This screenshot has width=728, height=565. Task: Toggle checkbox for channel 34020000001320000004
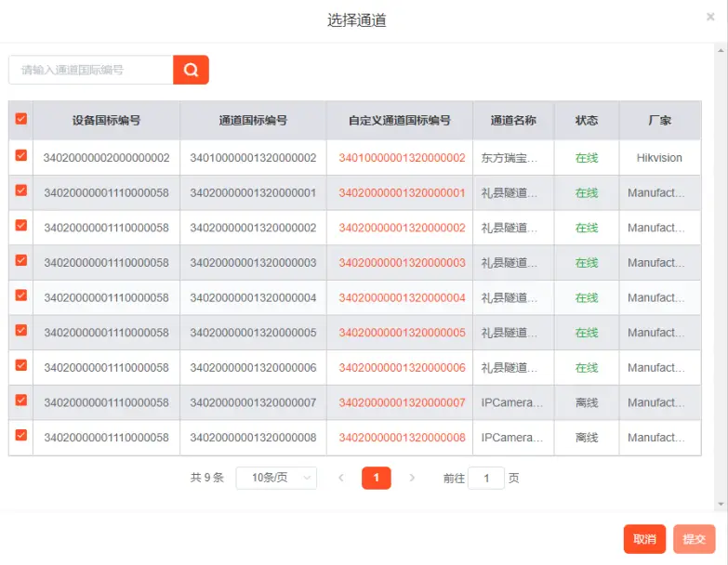(21, 296)
